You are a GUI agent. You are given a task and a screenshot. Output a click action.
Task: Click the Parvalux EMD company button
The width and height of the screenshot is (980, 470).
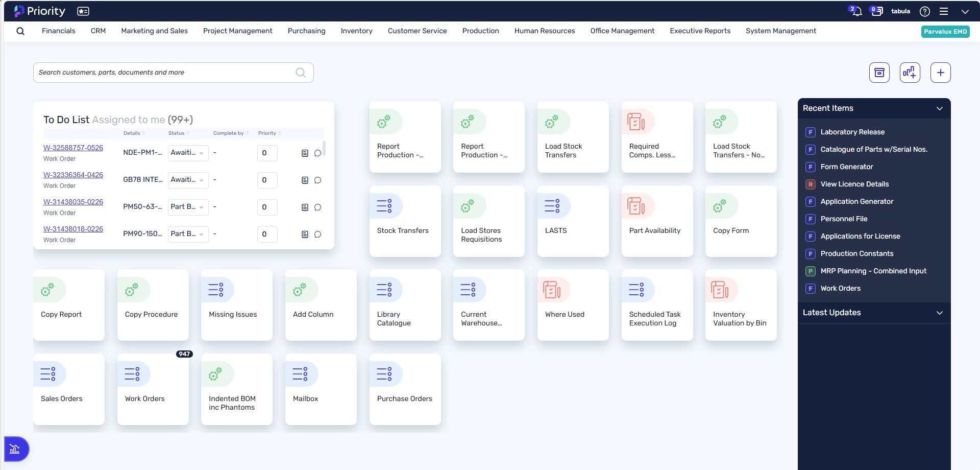[945, 32]
